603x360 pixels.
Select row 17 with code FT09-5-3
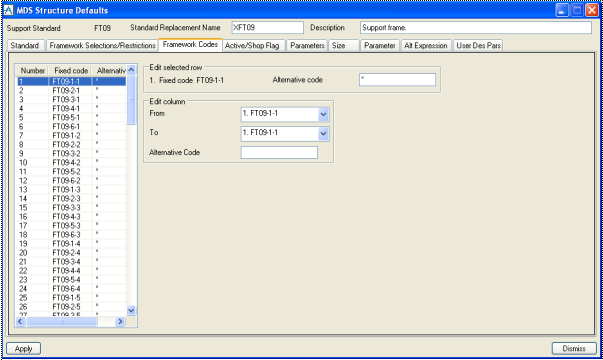tap(71, 226)
